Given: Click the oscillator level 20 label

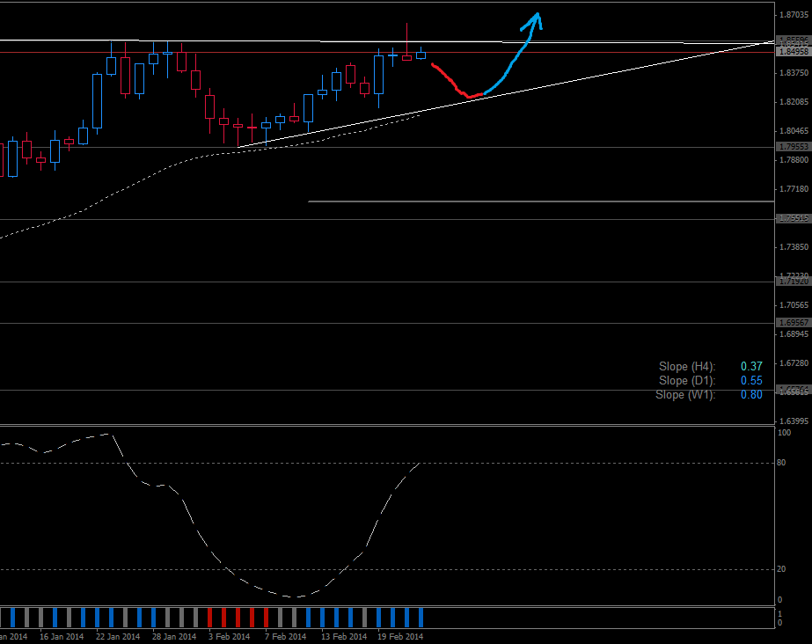Looking at the screenshot, I should click(x=781, y=569).
